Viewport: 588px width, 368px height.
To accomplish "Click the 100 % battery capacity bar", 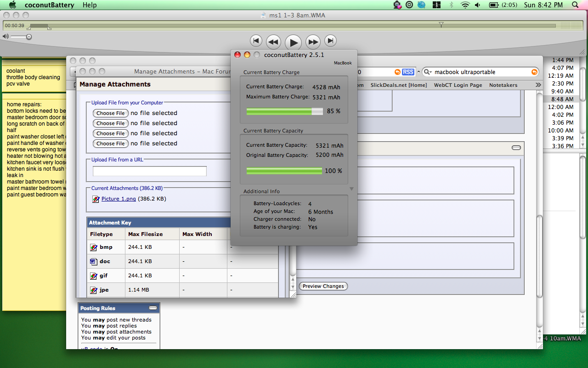I will pyautogui.click(x=284, y=171).
